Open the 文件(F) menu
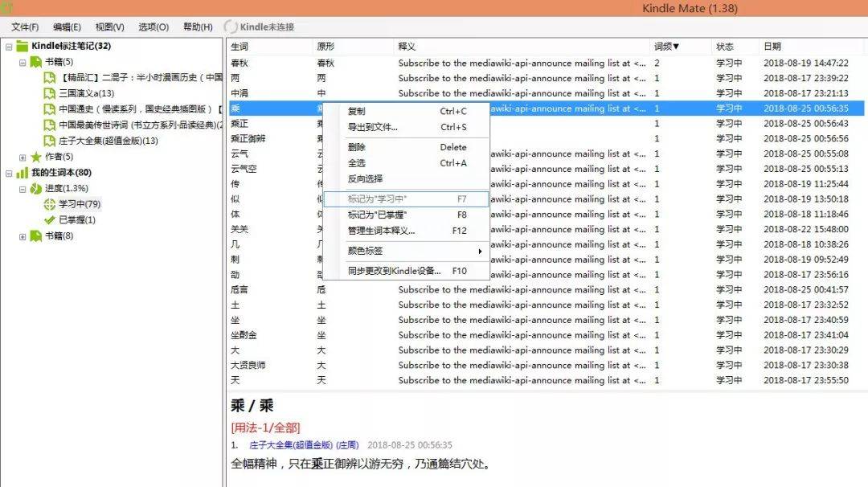This screenshot has height=487, width=868. tap(25, 27)
